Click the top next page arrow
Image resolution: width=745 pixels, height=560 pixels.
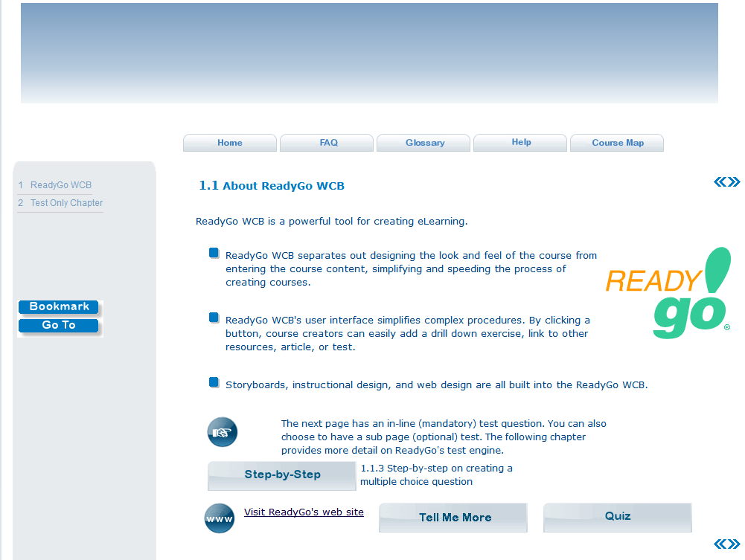coord(734,181)
